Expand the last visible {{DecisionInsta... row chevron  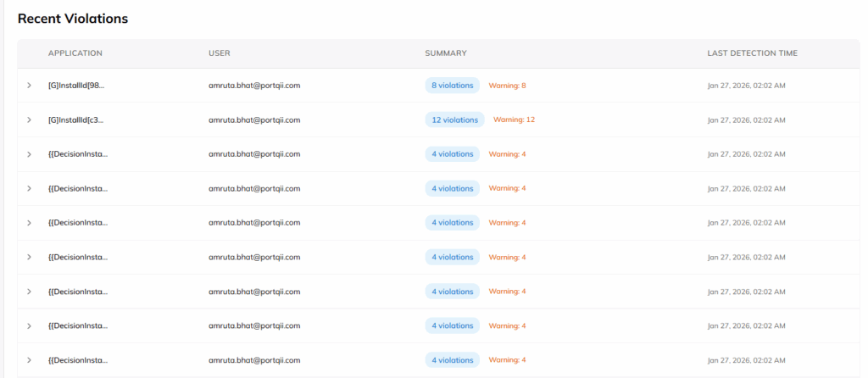29,360
